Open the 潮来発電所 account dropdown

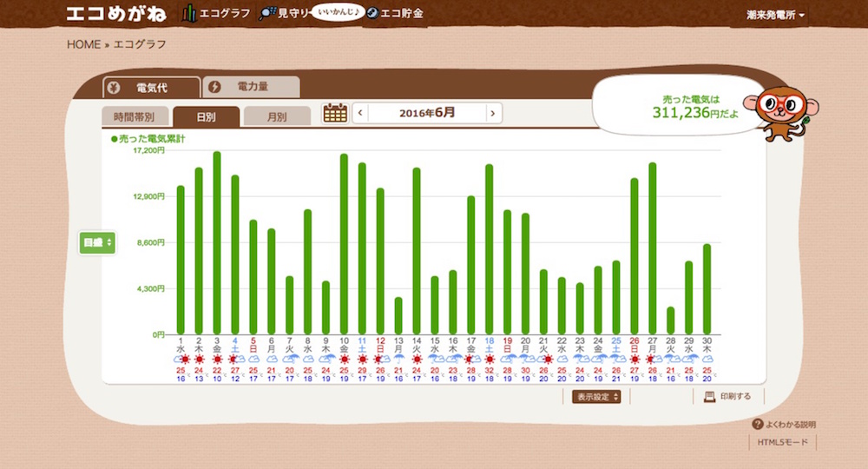pyautogui.click(x=775, y=15)
